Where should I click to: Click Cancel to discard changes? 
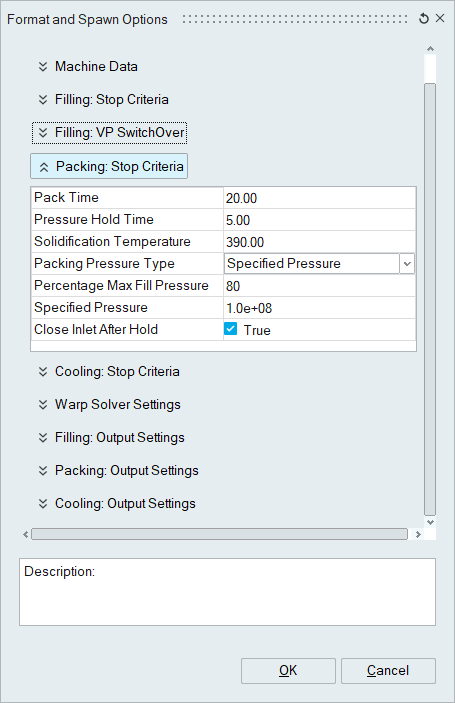pyautogui.click(x=388, y=671)
